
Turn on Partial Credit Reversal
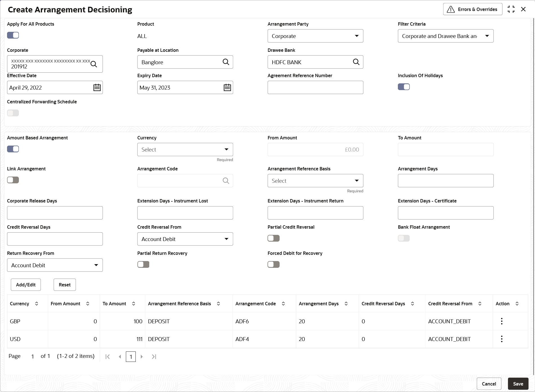tap(273, 238)
